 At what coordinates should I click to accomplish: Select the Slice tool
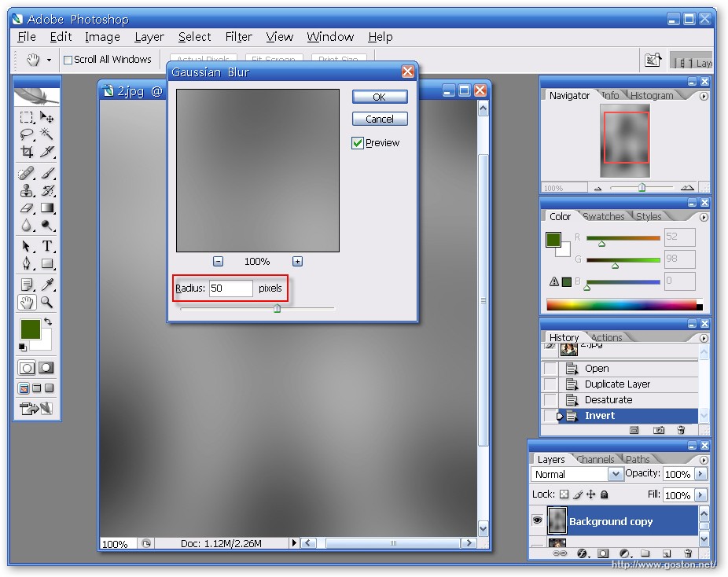click(x=47, y=152)
